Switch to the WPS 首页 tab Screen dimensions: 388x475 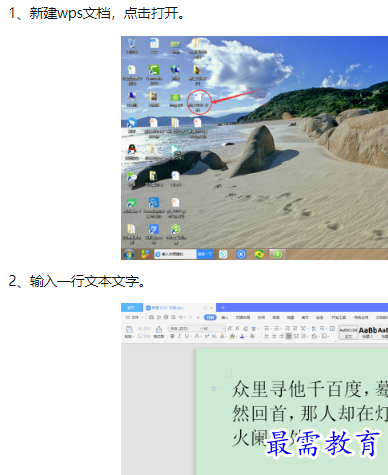tap(131, 307)
